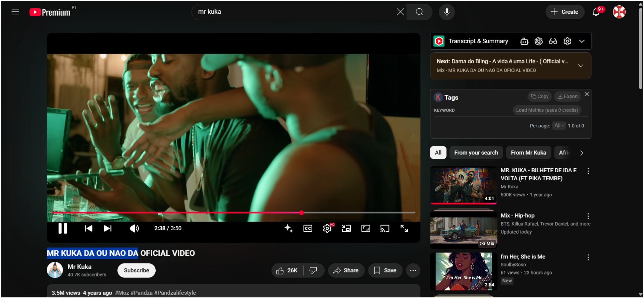Start voice search with microphone

pos(447,12)
